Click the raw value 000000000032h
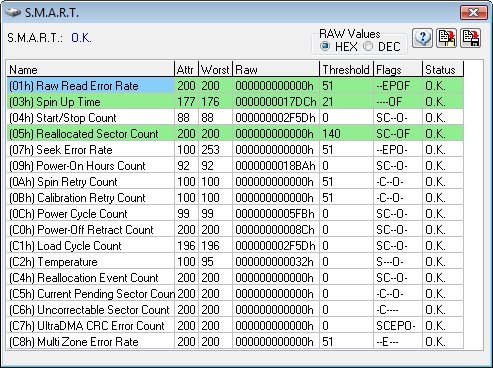This screenshot has height=368, width=493. [274, 262]
